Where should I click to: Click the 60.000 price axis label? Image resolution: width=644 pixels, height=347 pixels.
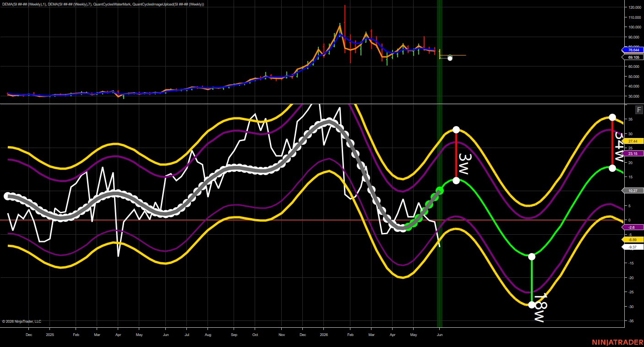pyautogui.click(x=634, y=66)
